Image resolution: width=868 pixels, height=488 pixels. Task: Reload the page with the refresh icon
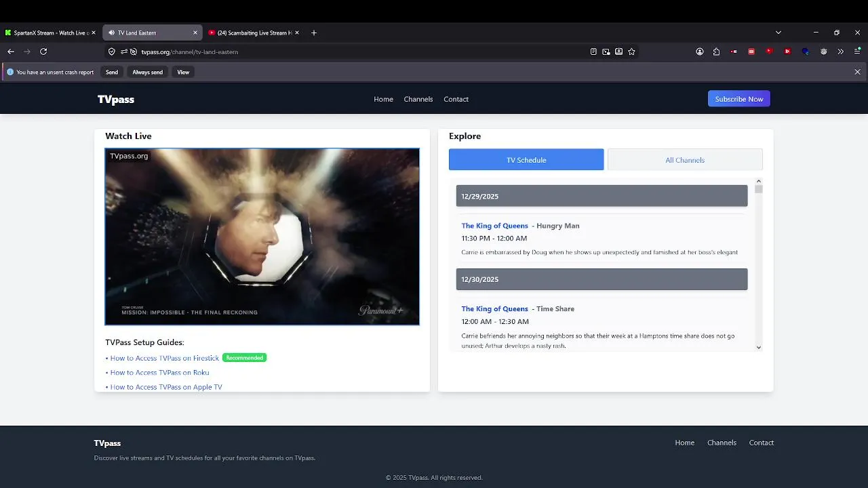[x=43, y=52]
